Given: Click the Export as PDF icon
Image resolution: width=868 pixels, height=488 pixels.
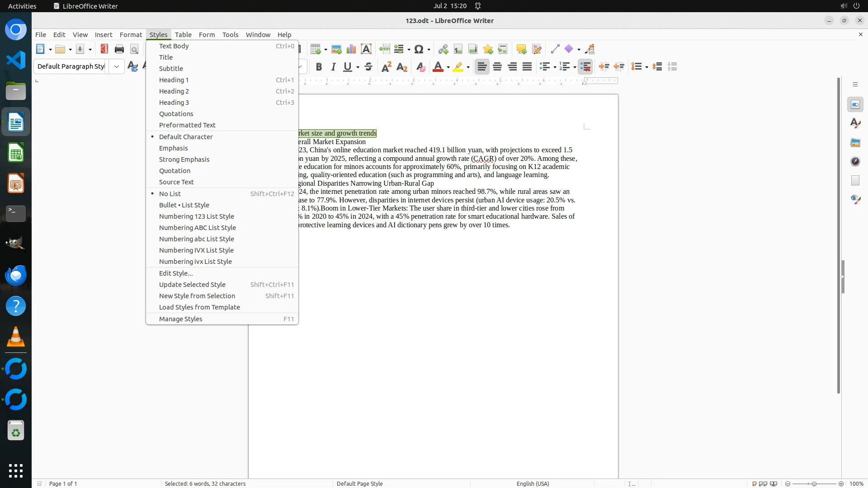Looking at the screenshot, I should [x=104, y=49].
